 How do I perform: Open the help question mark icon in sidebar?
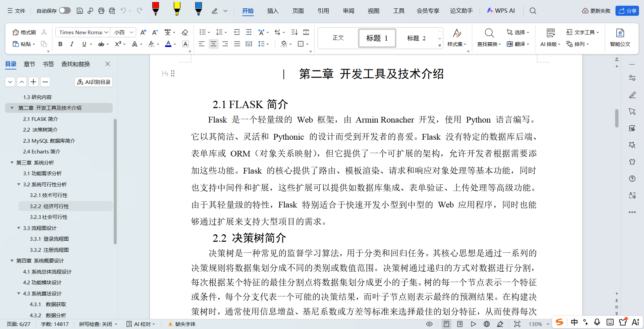(x=632, y=179)
